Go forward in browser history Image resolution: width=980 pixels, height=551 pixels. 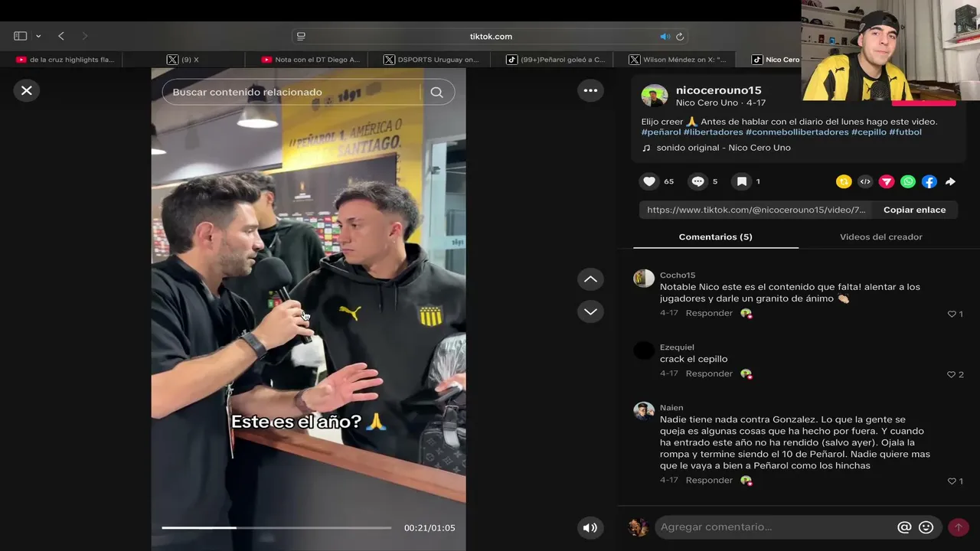[x=84, y=36]
